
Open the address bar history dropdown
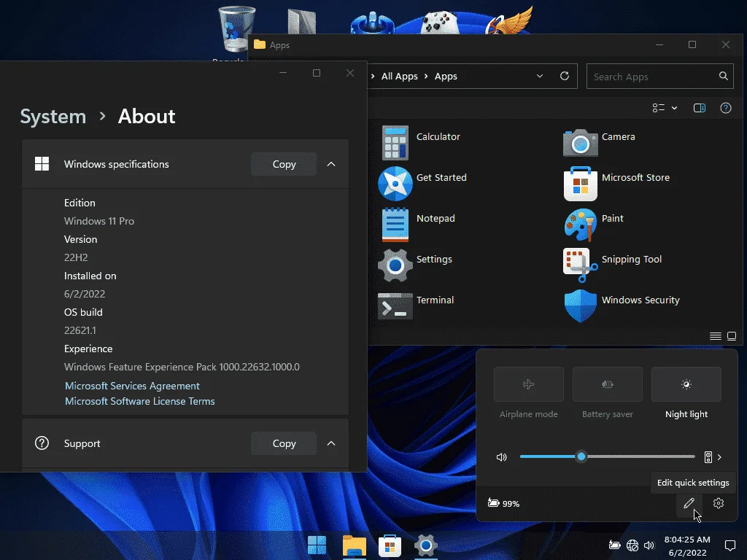[x=540, y=76]
